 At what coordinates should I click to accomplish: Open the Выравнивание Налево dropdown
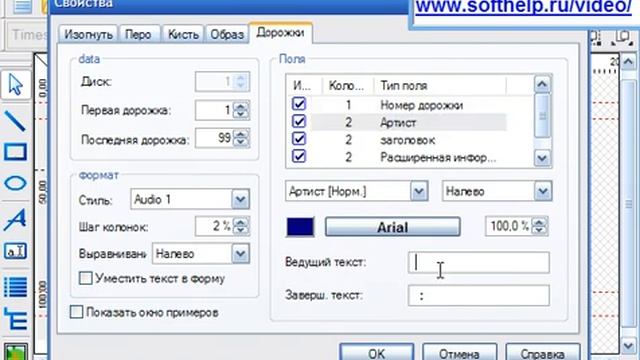pyautogui.click(x=240, y=254)
